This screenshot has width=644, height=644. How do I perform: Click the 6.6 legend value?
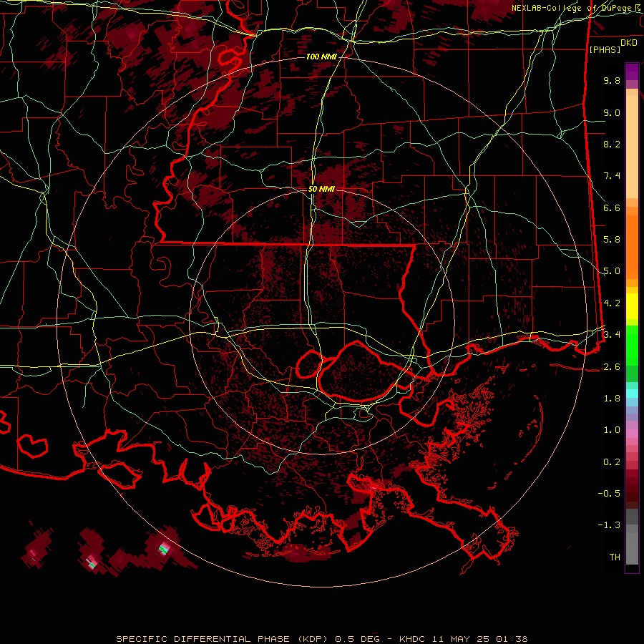click(x=612, y=208)
